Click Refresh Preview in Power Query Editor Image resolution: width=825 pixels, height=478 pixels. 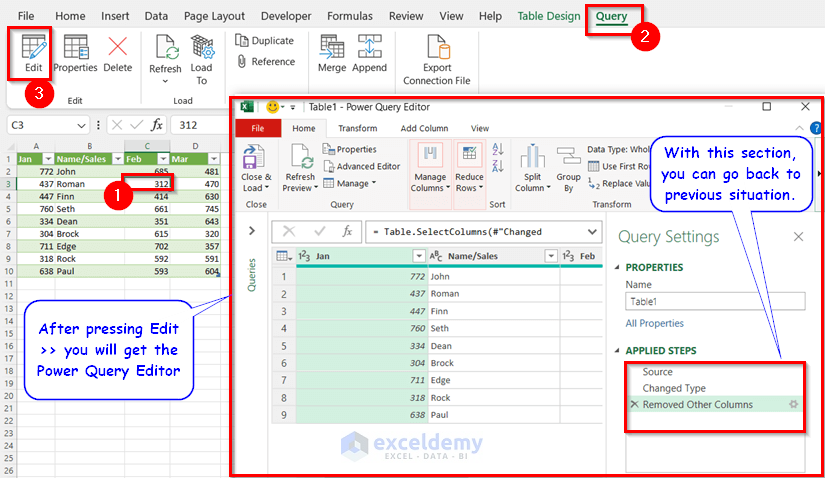[300, 168]
